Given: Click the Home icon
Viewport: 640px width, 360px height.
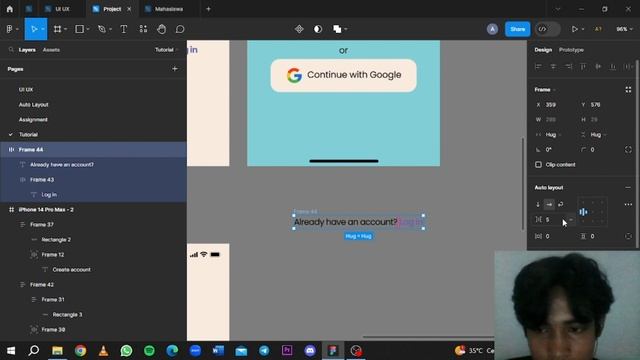Looking at the screenshot, I should (x=9, y=9).
